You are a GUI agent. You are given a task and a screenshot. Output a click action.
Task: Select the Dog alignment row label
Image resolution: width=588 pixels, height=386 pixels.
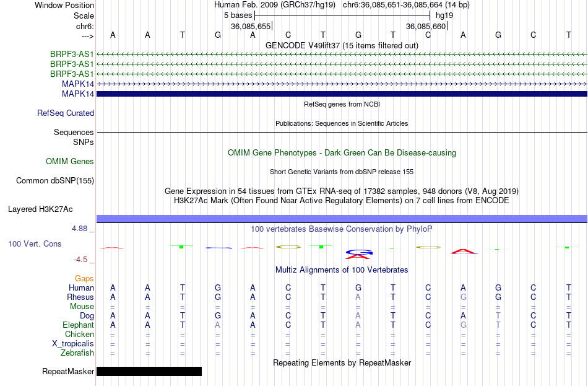tap(87, 316)
